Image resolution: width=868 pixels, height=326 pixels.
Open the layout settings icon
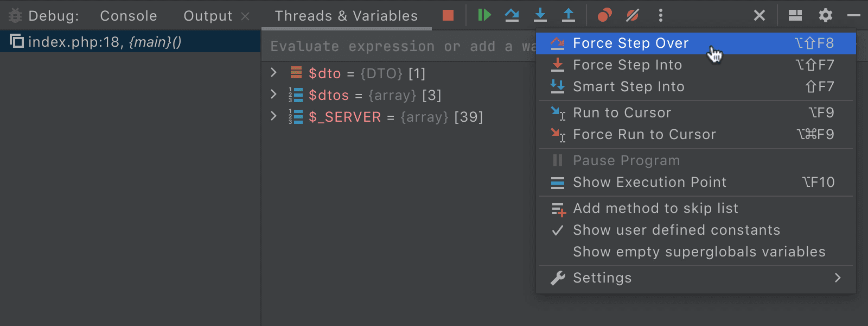click(795, 15)
